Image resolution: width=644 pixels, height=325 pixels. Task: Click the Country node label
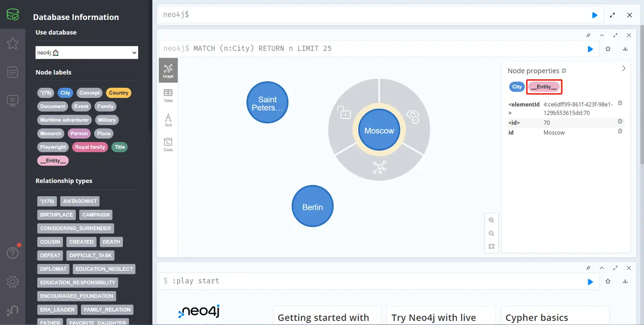click(x=119, y=93)
